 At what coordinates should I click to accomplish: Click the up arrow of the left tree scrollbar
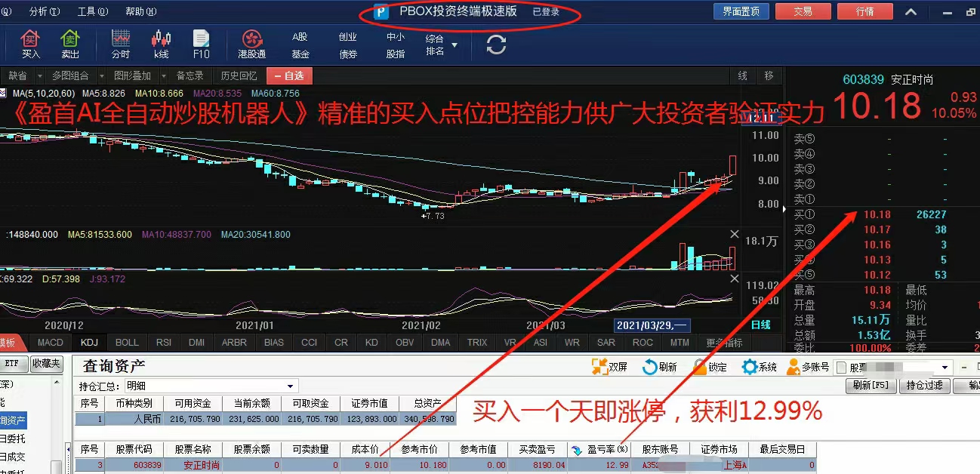[56, 383]
